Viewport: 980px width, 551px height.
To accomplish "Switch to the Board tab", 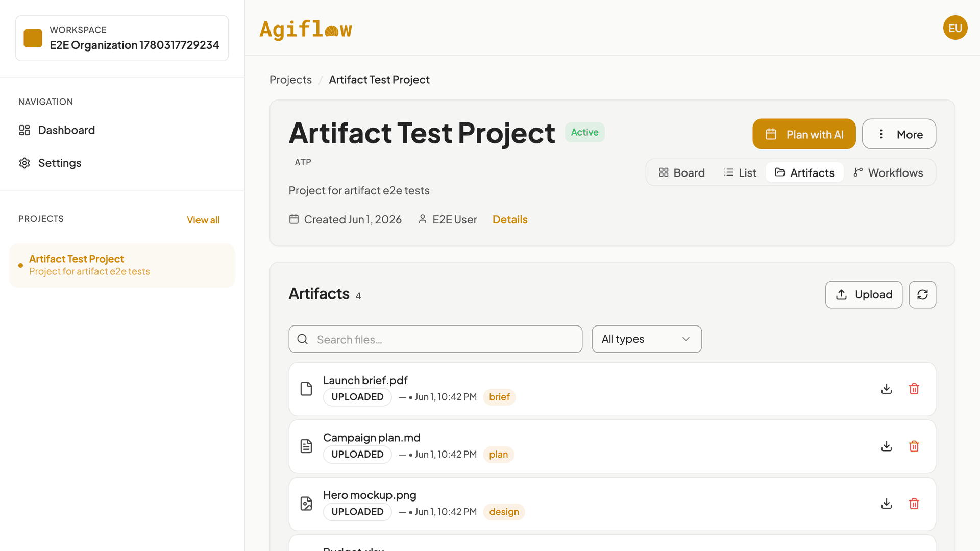I will [682, 172].
